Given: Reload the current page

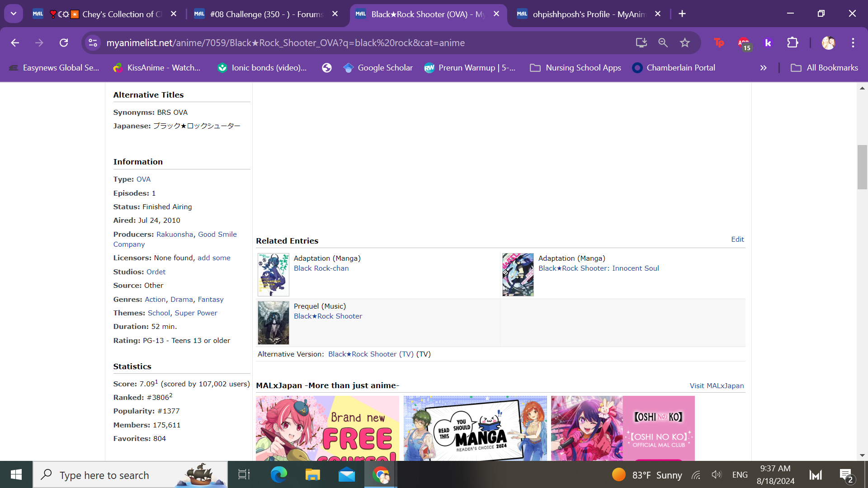Looking at the screenshot, I should coord(64,42).
